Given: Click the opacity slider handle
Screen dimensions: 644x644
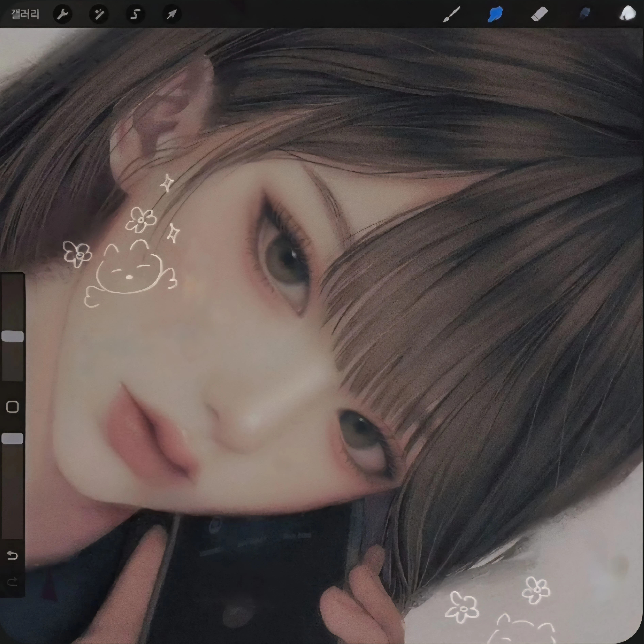Looking at the screenshot, I should (13, 438).
